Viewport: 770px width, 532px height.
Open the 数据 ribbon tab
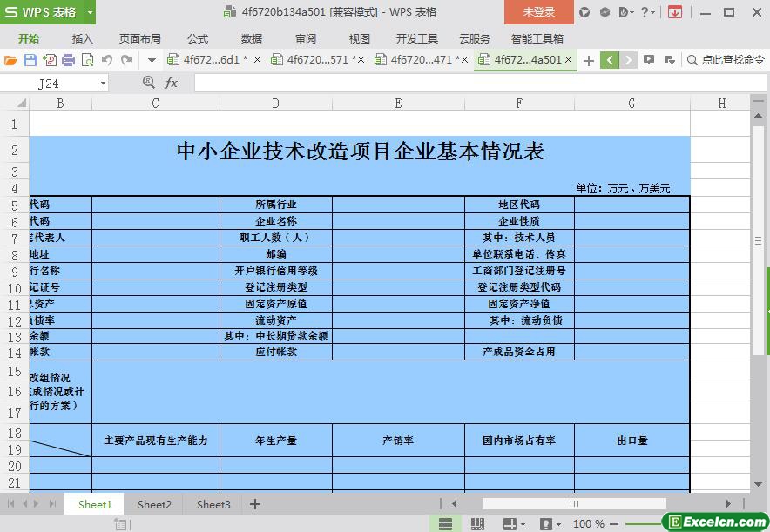(252, 39)
